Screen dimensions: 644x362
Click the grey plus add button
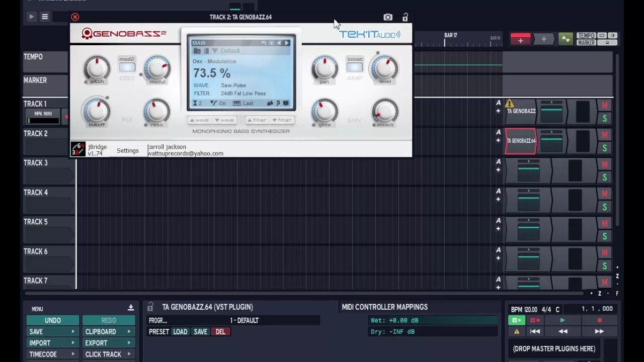(x=543, y=39)
